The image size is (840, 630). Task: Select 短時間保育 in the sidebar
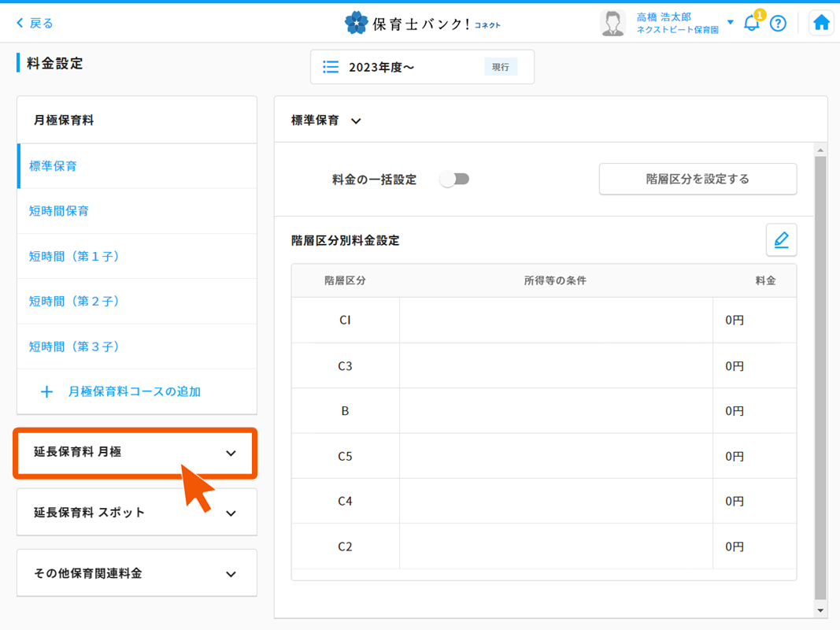(x=59, y=210)
